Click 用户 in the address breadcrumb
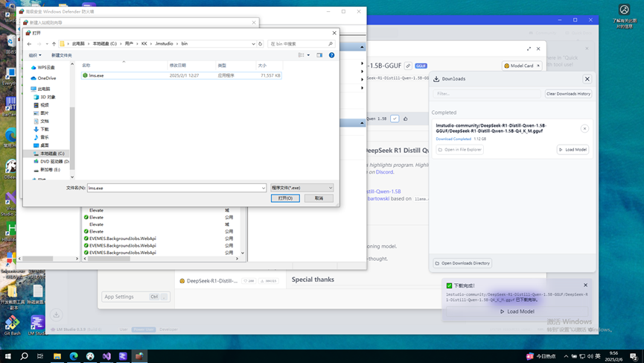The width and height of the screenshot is (644, 363). tap(129, 43)
